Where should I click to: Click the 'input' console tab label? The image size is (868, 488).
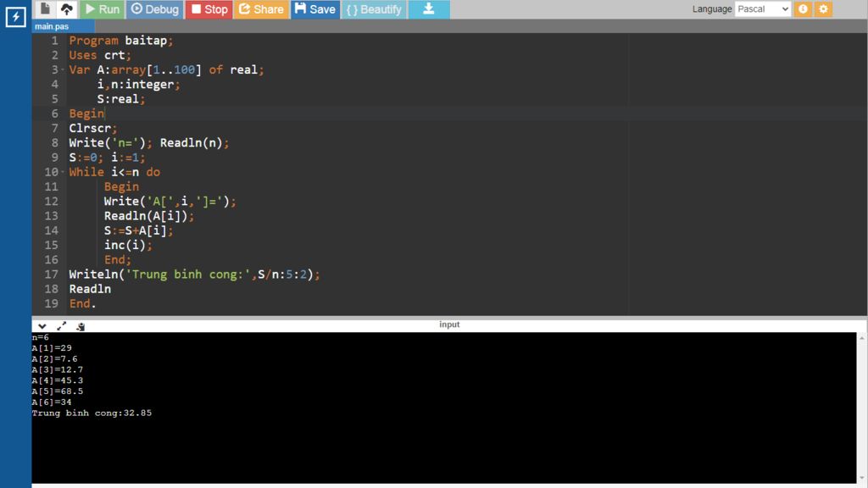(449, 324)
